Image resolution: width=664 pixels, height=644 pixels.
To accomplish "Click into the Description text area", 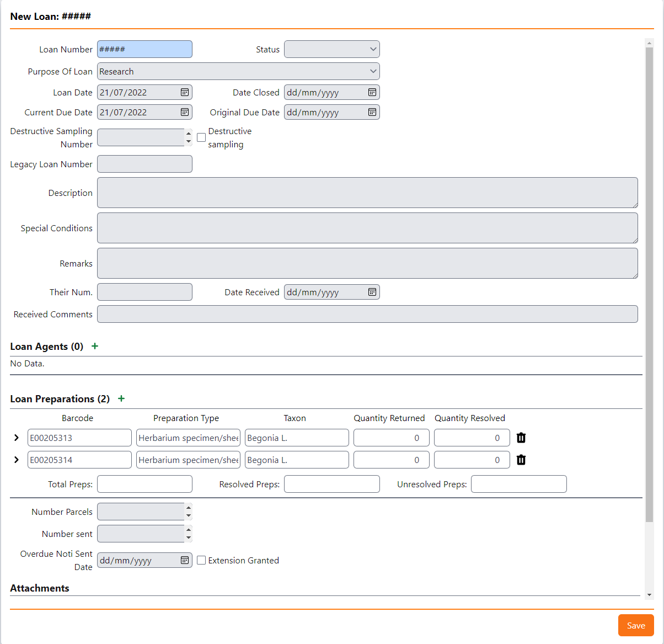I will click(367, 193).
